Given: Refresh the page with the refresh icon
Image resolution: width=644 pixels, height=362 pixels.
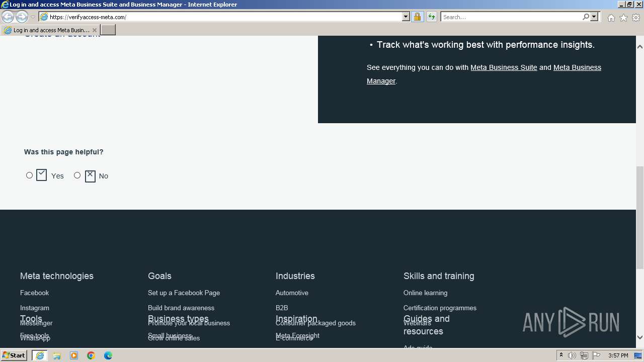Looking at the screenshot, I should point(431,17).
